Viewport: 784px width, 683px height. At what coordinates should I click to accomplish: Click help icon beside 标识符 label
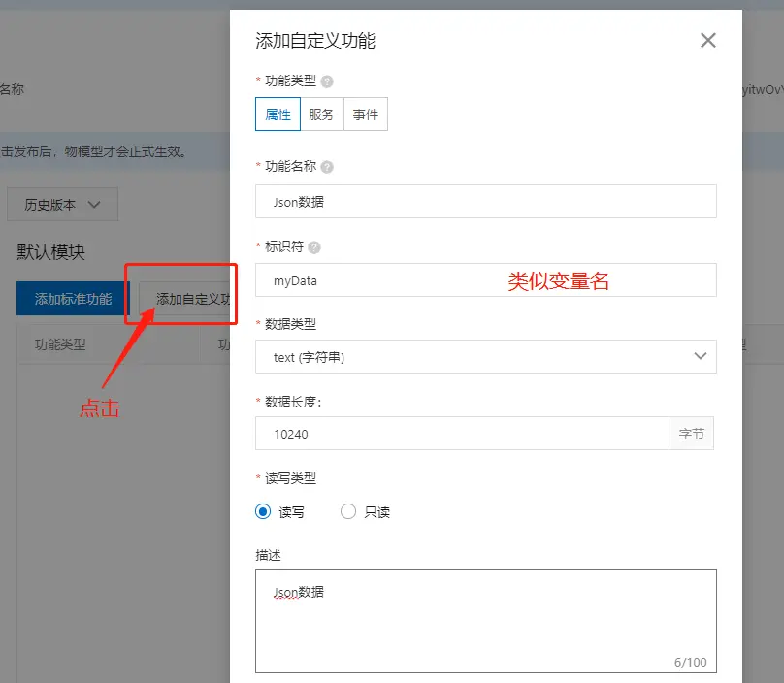314,247
